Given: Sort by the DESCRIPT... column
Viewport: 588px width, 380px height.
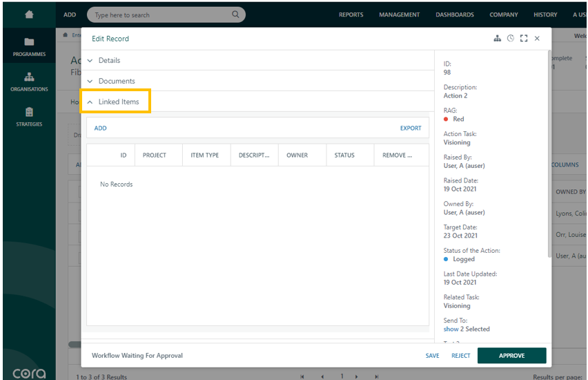Looking at the screenshot, I should coord(254,155).
